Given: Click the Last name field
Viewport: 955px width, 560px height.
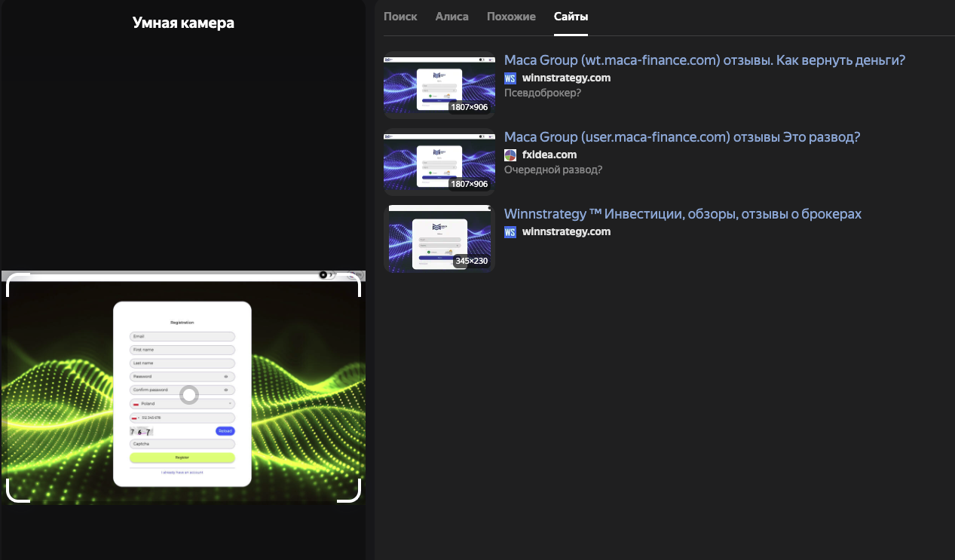Looking at the screenshot, I should pyautogui.click(x=182, y=363).
